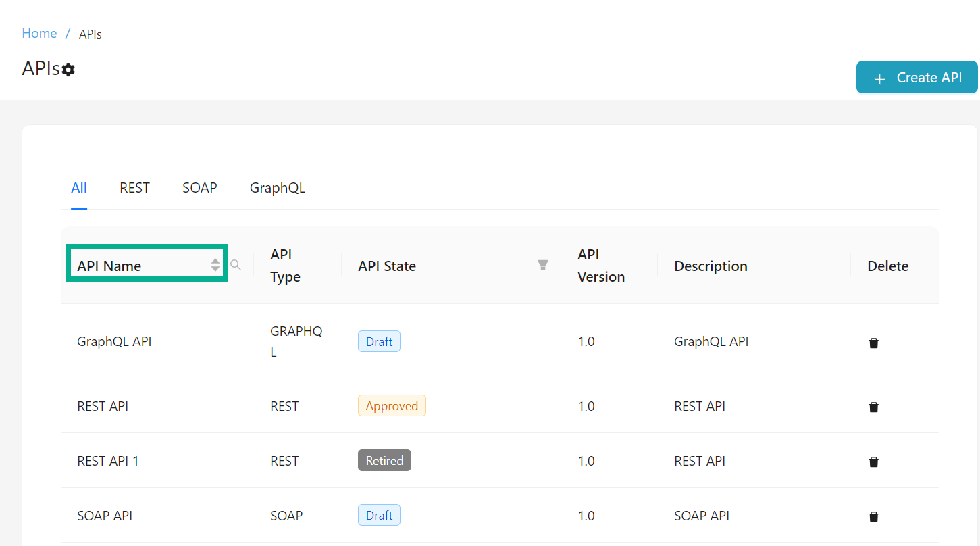
Task: Open the REST API 1 name entry
Action: pyautogui.click(x=108, y=461)
